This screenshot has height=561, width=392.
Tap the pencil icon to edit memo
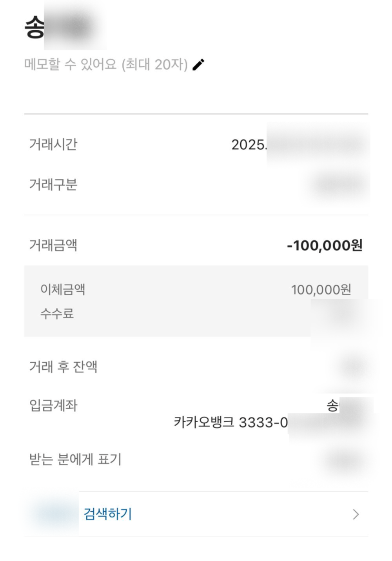199,65
